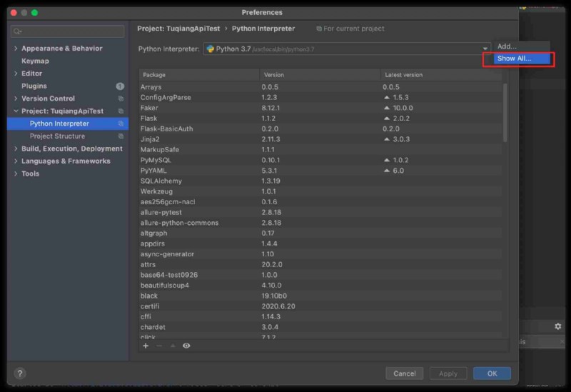
Task: Expand Languages & Frameworks section
Action: 16,161
